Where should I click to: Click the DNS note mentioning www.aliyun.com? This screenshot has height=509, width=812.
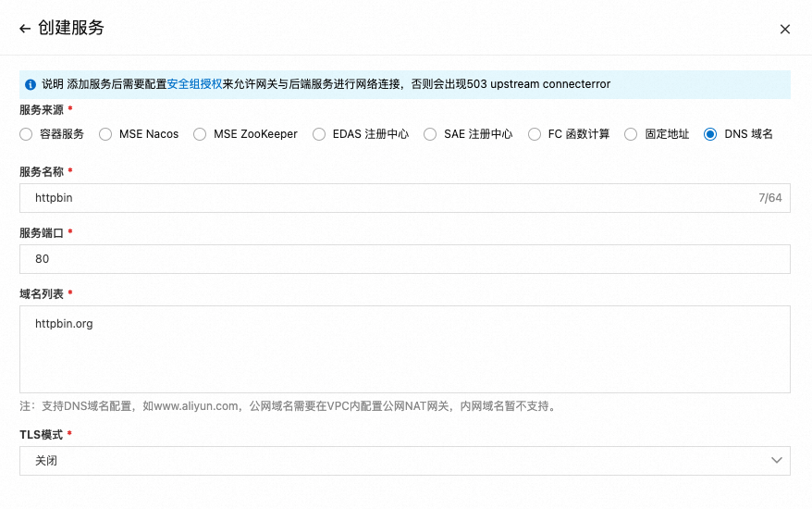point(289,406)
